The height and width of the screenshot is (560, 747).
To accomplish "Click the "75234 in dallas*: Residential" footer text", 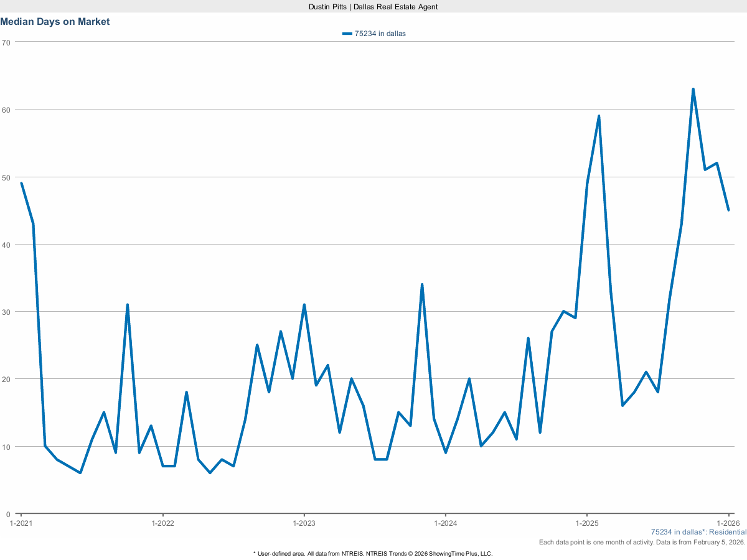I will pos(698,533).
